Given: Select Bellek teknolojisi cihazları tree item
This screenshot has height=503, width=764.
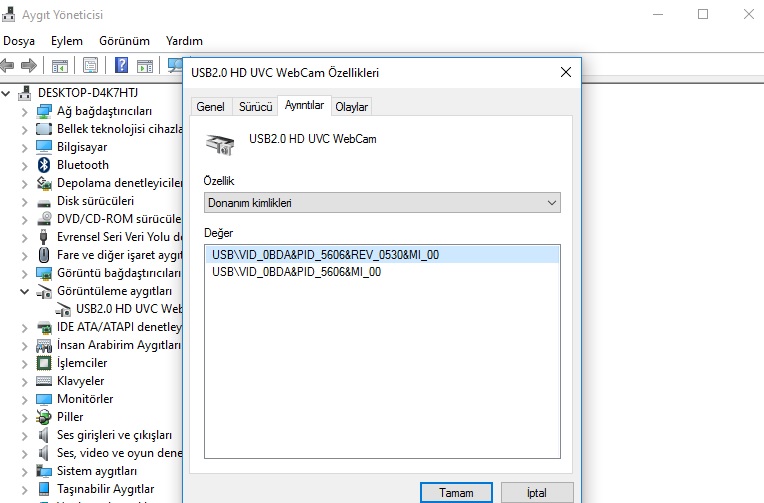Looking at the screenshot, I should 119,129.
